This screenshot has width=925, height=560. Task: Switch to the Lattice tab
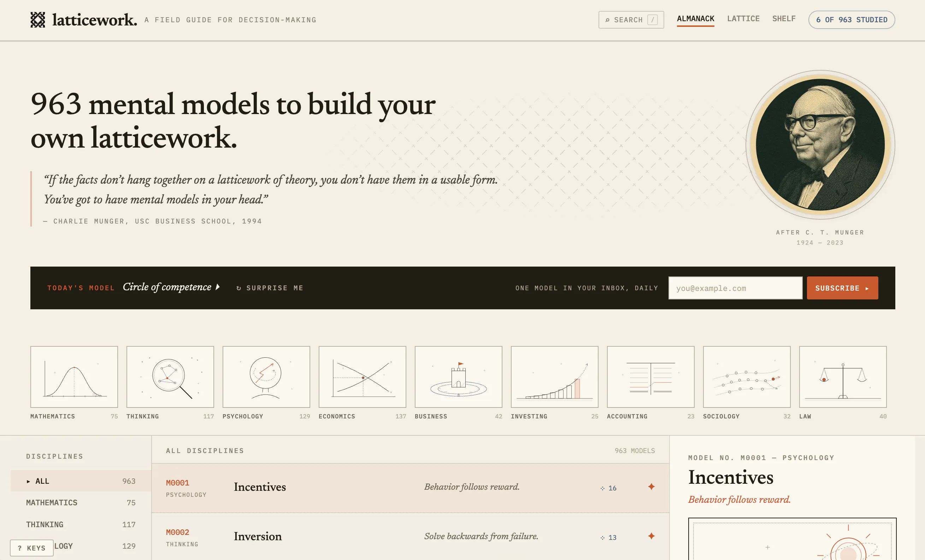[743, 19]
